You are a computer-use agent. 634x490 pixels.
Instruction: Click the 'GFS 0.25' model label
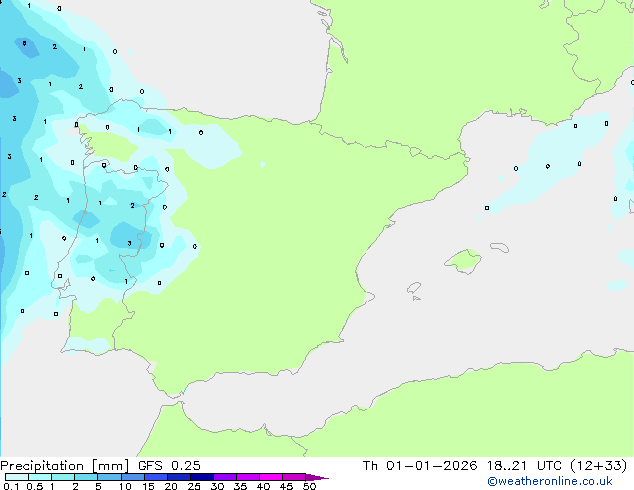169,465
